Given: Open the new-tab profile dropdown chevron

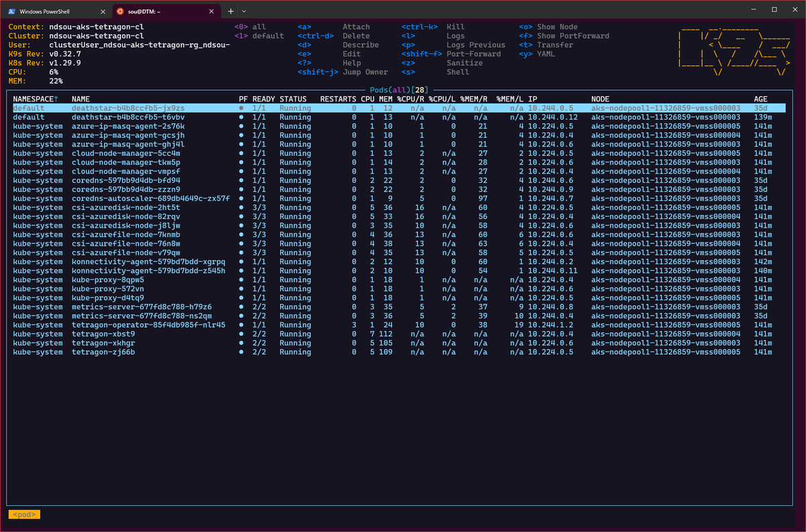Looking at the screenshot, I should click(x=244, y=11).
